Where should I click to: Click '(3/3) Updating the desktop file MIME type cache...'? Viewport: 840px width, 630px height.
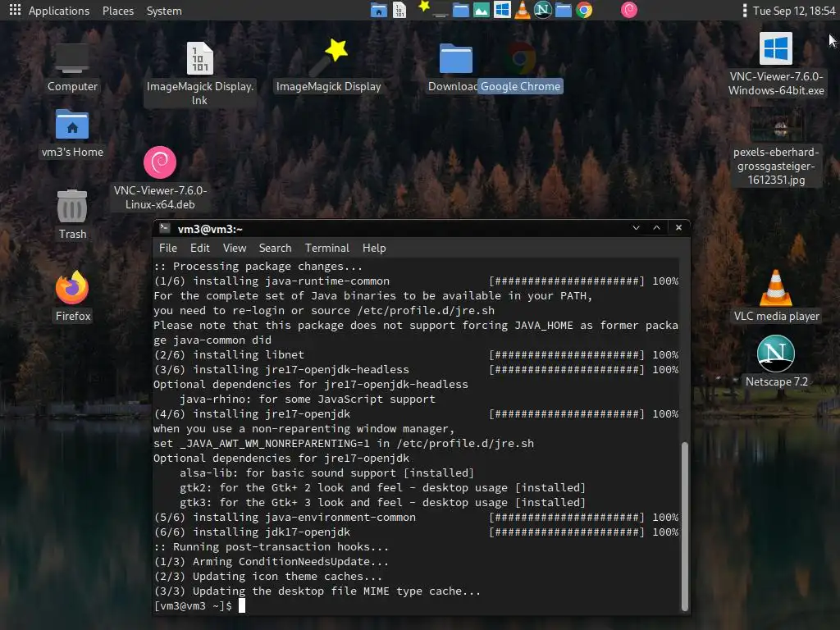coord(317,591)
